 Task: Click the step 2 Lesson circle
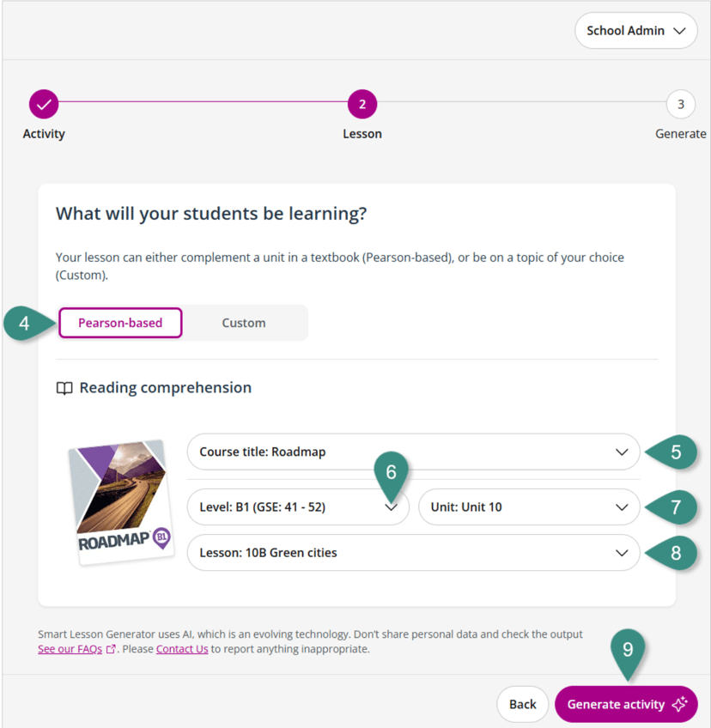click(362, 105)
